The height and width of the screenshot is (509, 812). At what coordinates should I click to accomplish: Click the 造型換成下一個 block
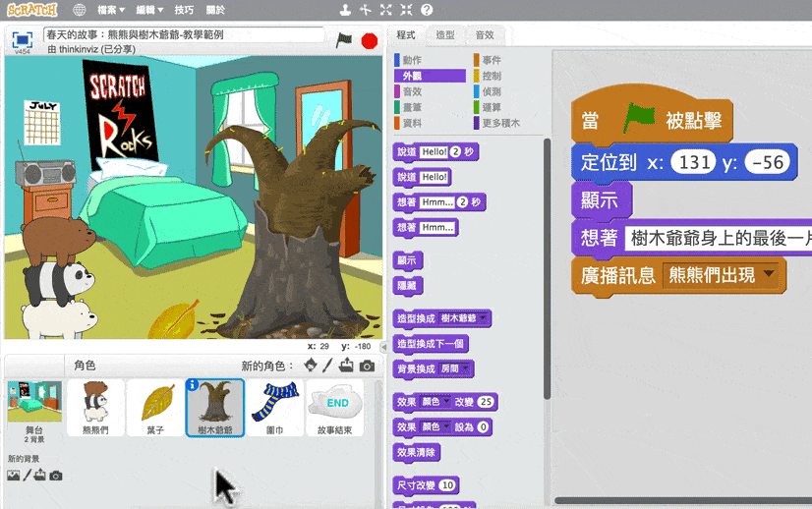pyautogui.click(x=431, y=344)
